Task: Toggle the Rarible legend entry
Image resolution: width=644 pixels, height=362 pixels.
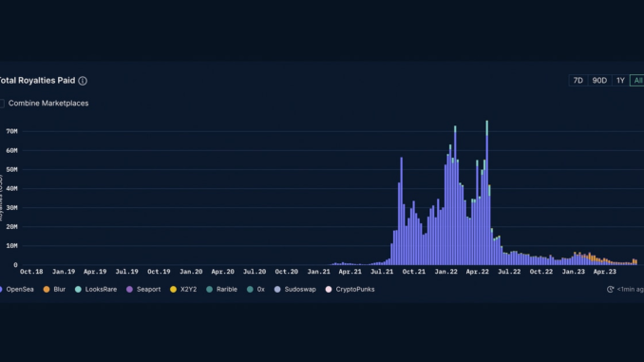Action: click(221, 289)
